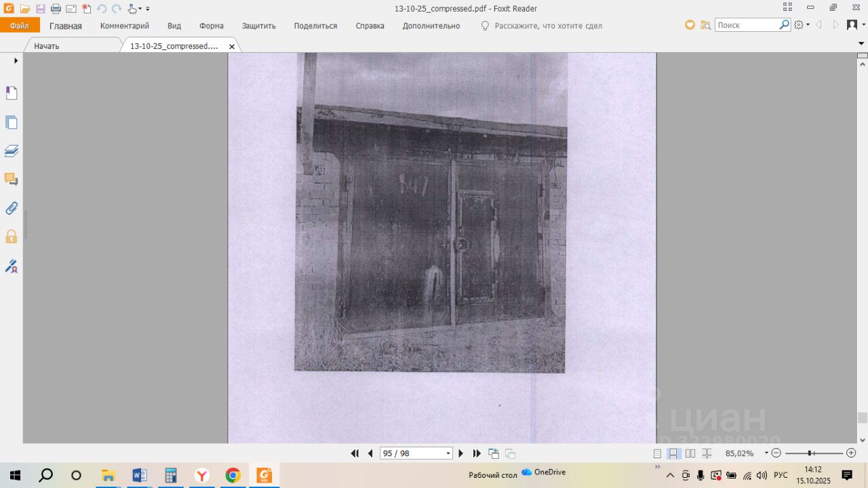
Task: Select the Hand tool in quick access toolbar
Action: coord(132,9)
